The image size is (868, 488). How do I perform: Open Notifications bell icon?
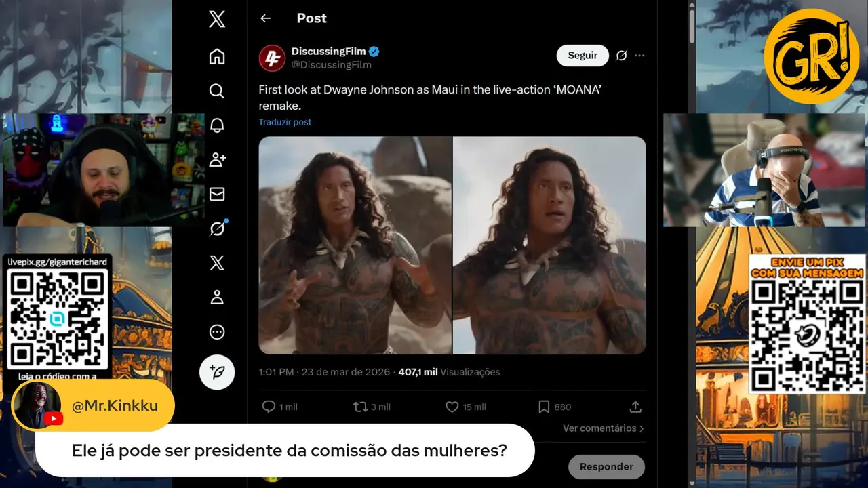pos(217,125)
